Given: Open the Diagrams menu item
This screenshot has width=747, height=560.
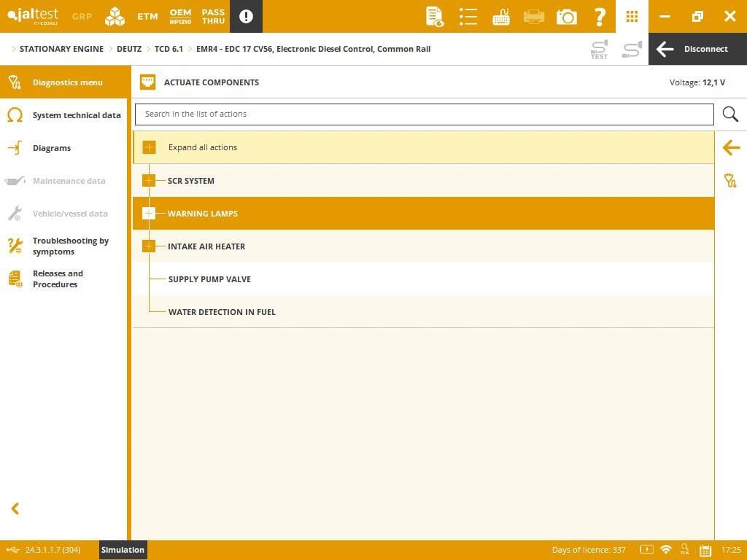Looking at the screenshot, I should (51, 148).
